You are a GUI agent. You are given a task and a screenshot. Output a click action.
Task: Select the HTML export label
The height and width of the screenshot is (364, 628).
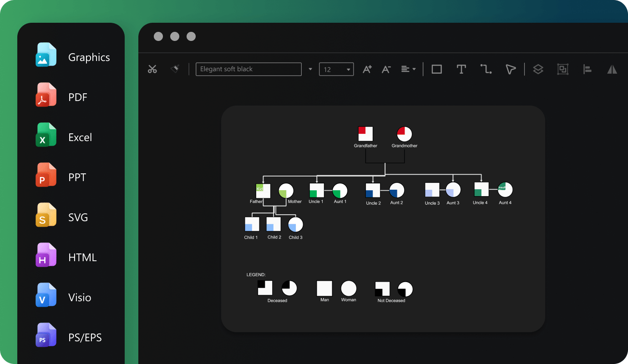(x=82, y=258)
